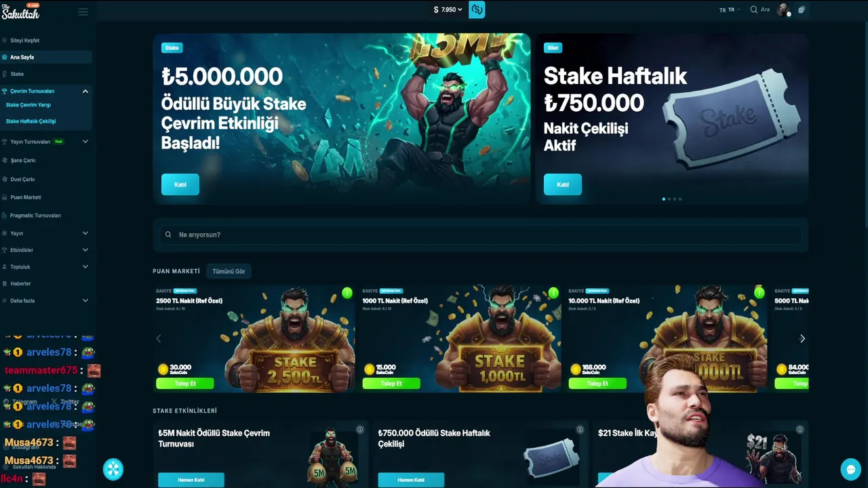Select first banner carousel dot
This screenshot has width=868, height=488.
[x=663, y=199]
